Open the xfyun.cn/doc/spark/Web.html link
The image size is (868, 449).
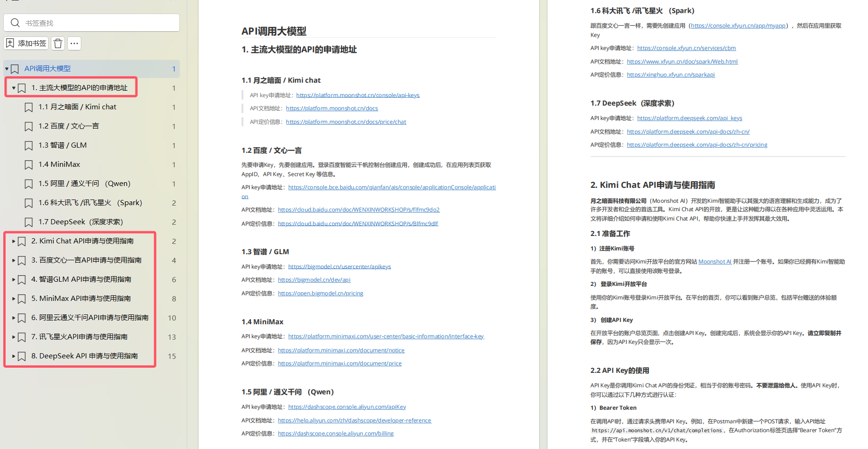point(682,62)
